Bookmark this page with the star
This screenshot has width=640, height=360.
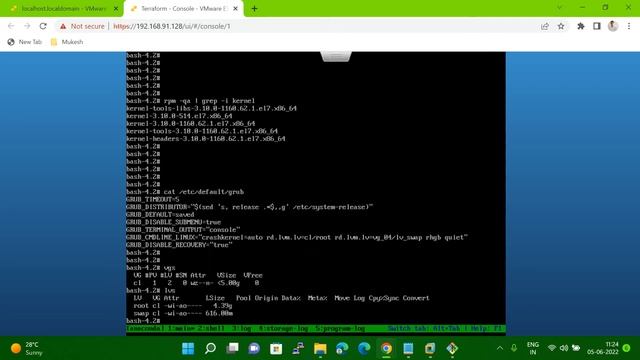click(x=561, y=26)
